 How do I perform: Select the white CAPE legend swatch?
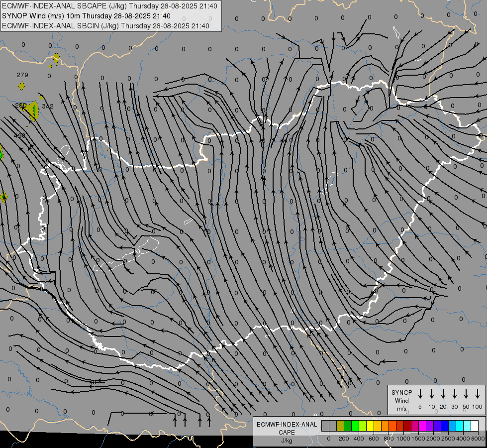[x=474, y=426]
